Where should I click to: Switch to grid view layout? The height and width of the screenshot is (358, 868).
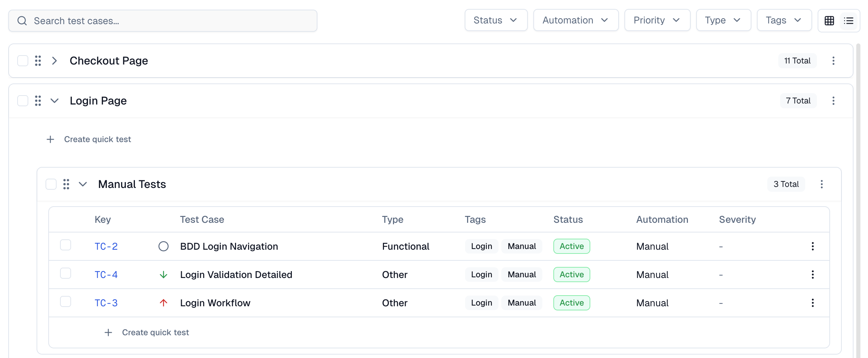(829, 21)
